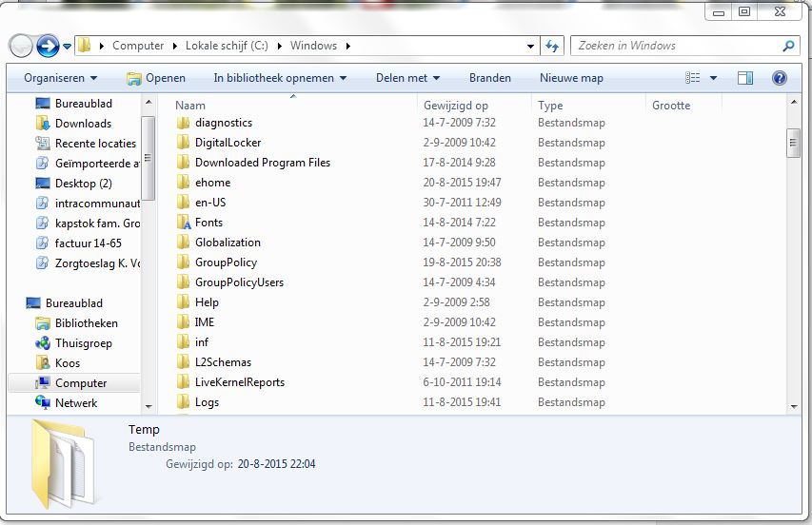Viewport: 812px width, 525px height.
Task: Select the DigitalLocker folder icon
Action: (183, 143)
